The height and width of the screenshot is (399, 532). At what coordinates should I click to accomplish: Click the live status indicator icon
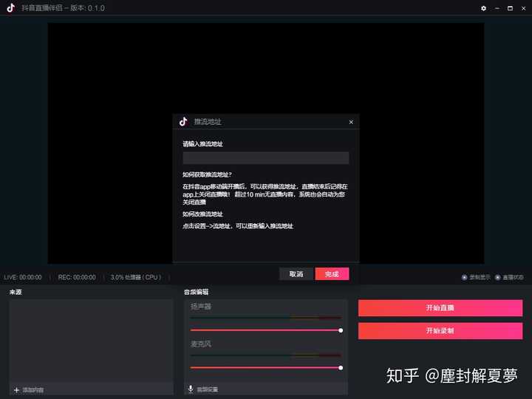click(498, 277)
